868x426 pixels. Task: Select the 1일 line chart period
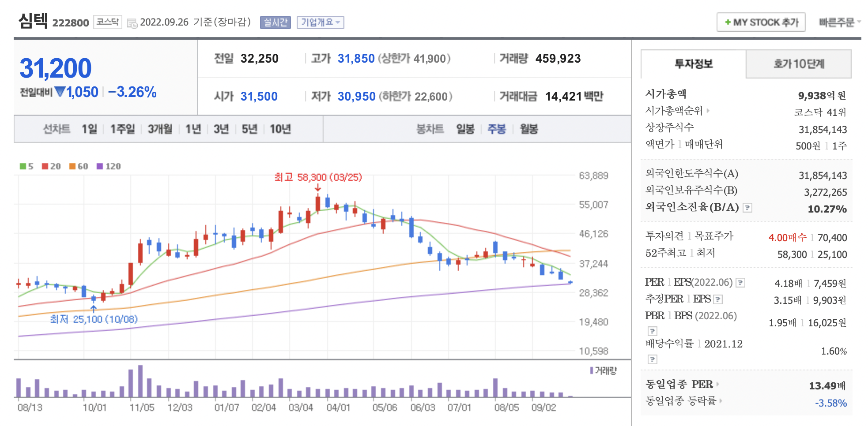pos(90,129)
